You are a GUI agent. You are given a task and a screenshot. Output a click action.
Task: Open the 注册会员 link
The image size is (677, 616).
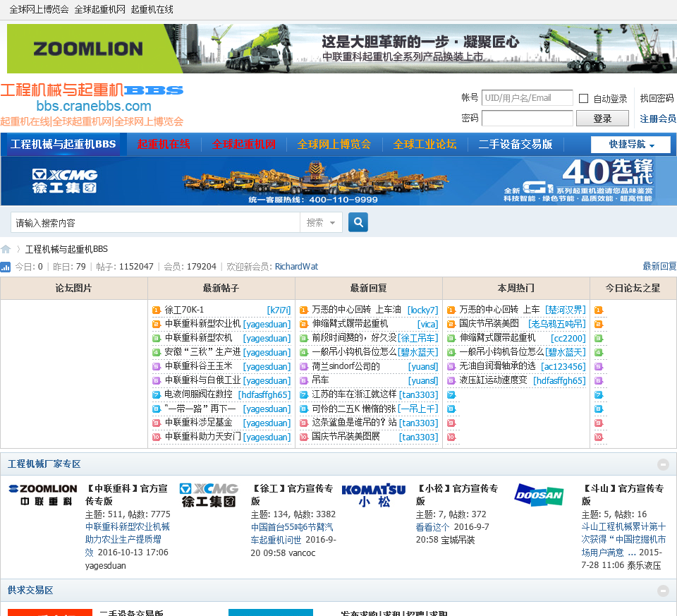[x=657, y=119]
